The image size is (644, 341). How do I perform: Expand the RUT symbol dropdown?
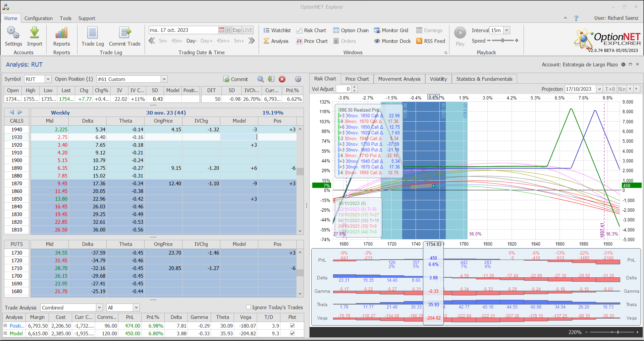[x=48, y=79]
